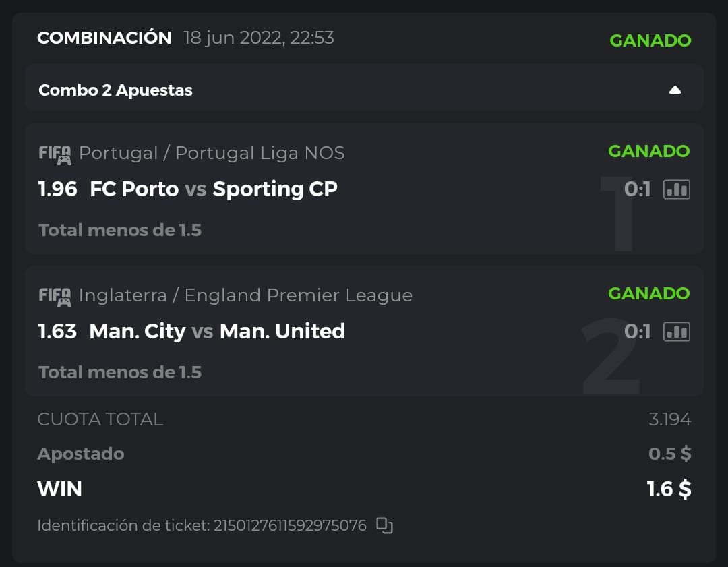Click the 1.96 odds value
The height and width of the screenshot is (567, 728).
coord(58,189)
